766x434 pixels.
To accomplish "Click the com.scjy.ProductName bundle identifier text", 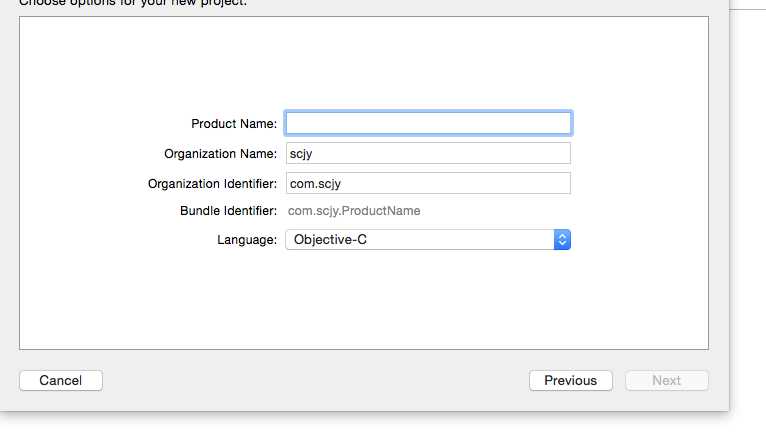I will click(354, 211).
